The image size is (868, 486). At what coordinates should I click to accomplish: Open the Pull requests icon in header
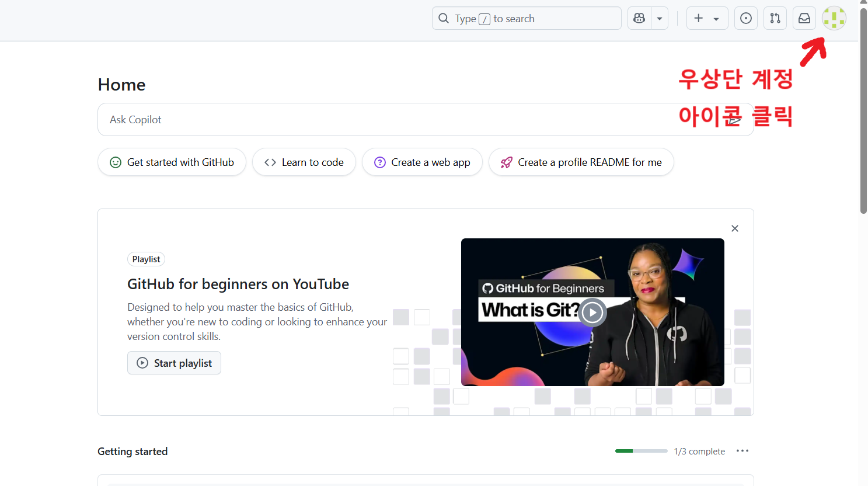775,18
